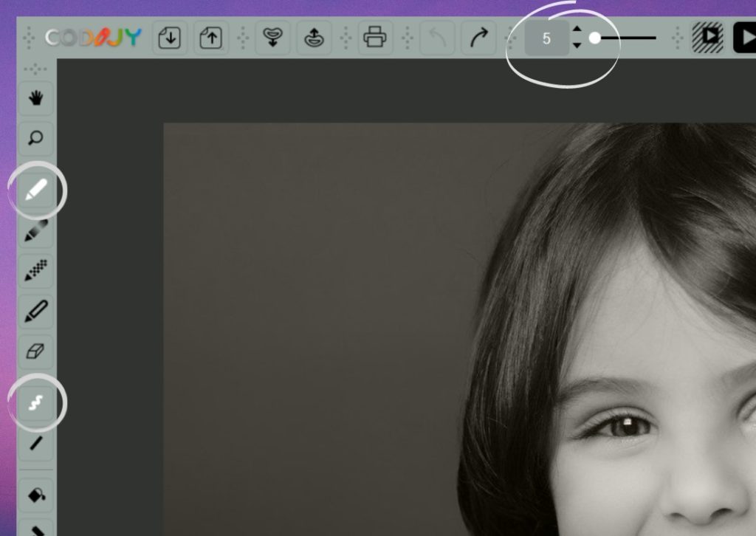The image size is (756, 536).
Task: Select the Zoom magnifier tool
Action: pos(35,138)
